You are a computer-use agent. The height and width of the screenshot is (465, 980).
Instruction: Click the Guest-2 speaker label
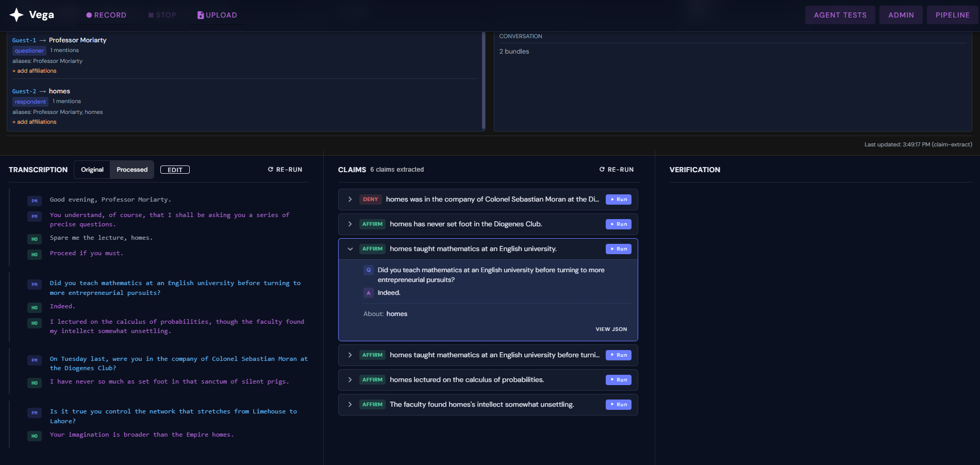click(24, 91)
